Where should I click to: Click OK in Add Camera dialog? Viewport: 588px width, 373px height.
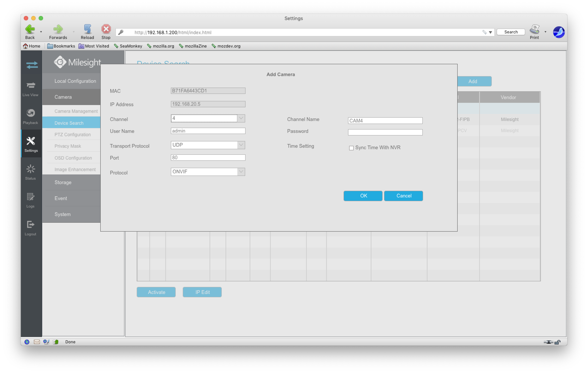click(x=363, y=196)
